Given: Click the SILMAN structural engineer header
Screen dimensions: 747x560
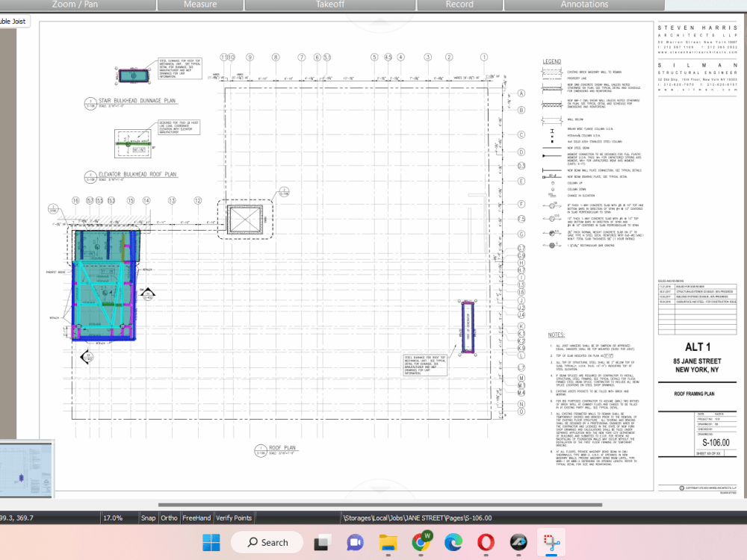Looking at the screenshot, I should tap(698, 65).
